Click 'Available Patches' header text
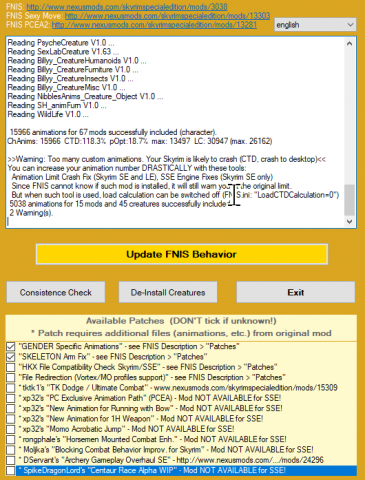Viewport: 365px width, 480px height. (181, 321)
